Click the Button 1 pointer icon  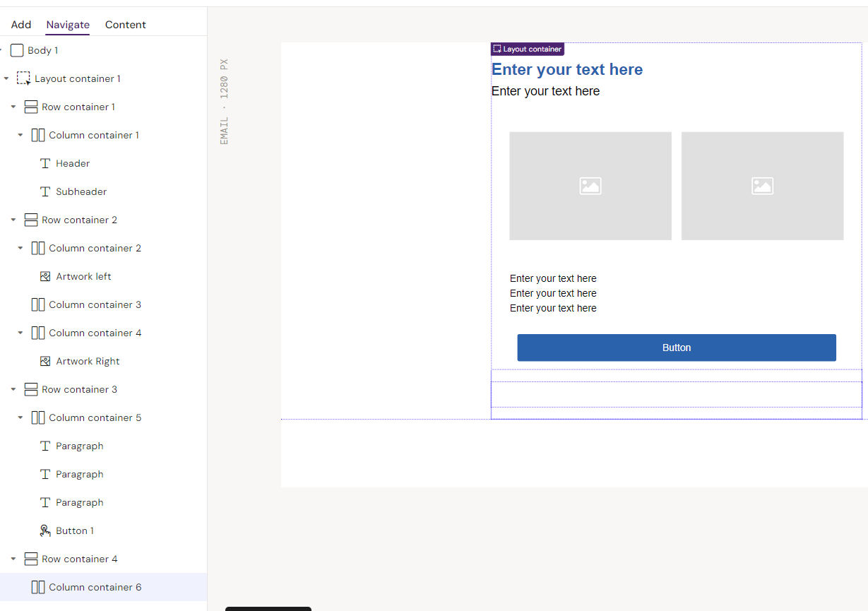[45, 530]
